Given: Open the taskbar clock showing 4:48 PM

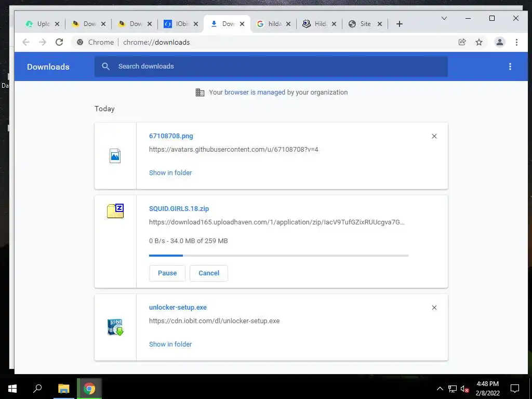Looking at the screenshot, I should tap(487, 389).
